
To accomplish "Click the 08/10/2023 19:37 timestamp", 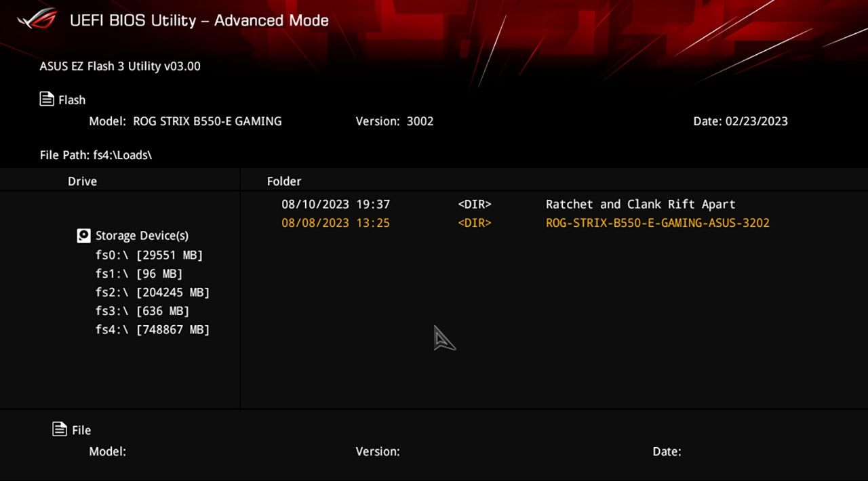I will [x=336, y=205].
